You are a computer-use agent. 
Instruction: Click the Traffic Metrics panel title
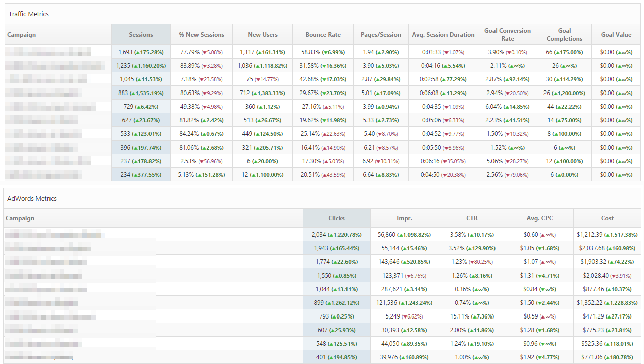(29, 14)
